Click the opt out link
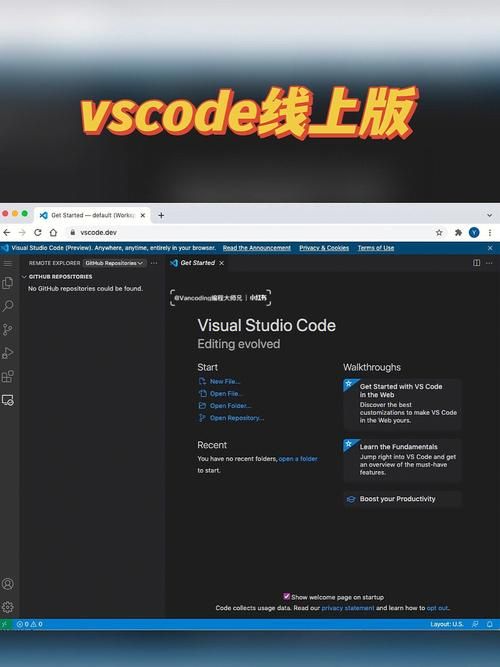 coord(437,608)
